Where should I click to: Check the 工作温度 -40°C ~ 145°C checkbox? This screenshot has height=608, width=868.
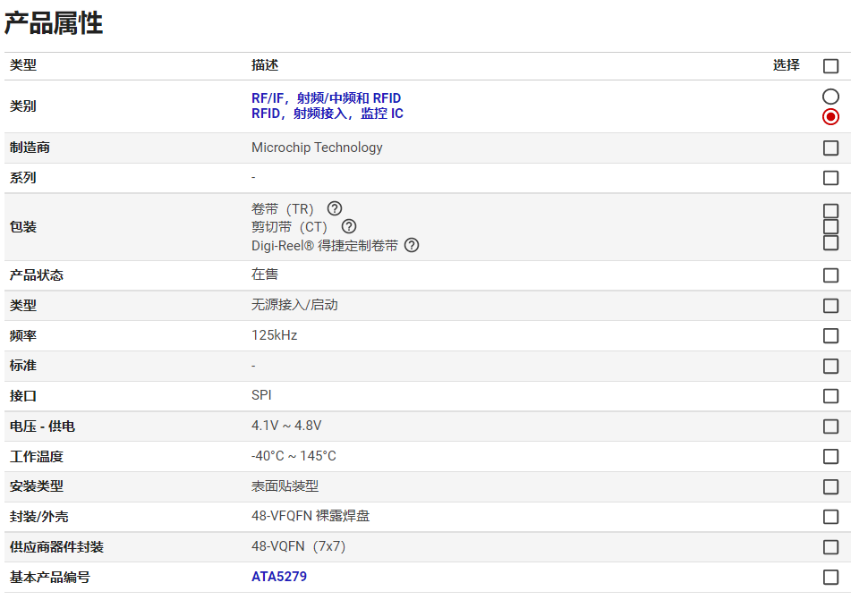(x=830, y=456)
